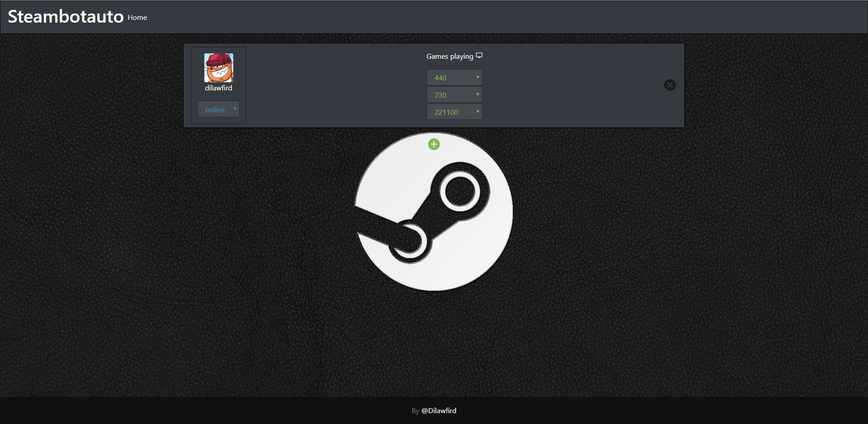This screenshot has height=424, width=868.
Task: Click the X icon to remove the dilawfird bot
Action: point(670,85)
